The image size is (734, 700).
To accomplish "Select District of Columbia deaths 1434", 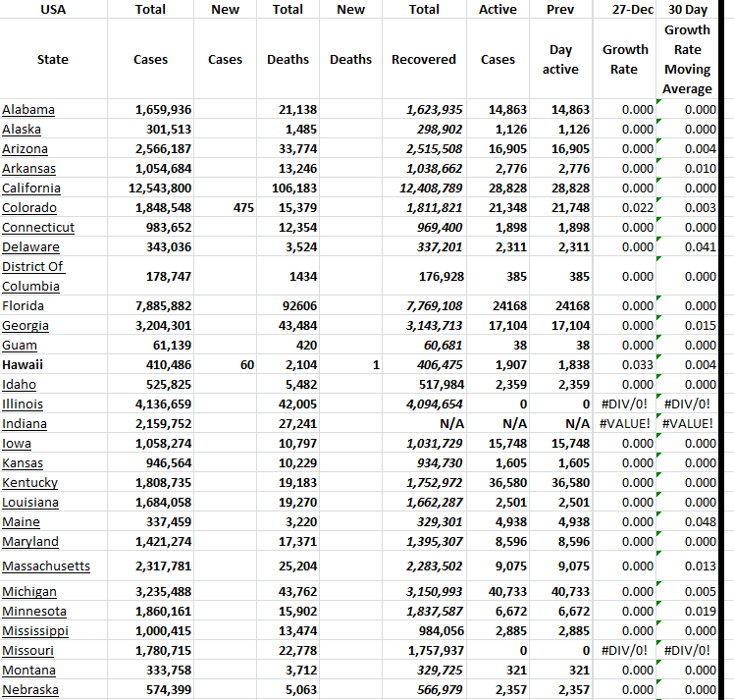I will tap(303, 277).
